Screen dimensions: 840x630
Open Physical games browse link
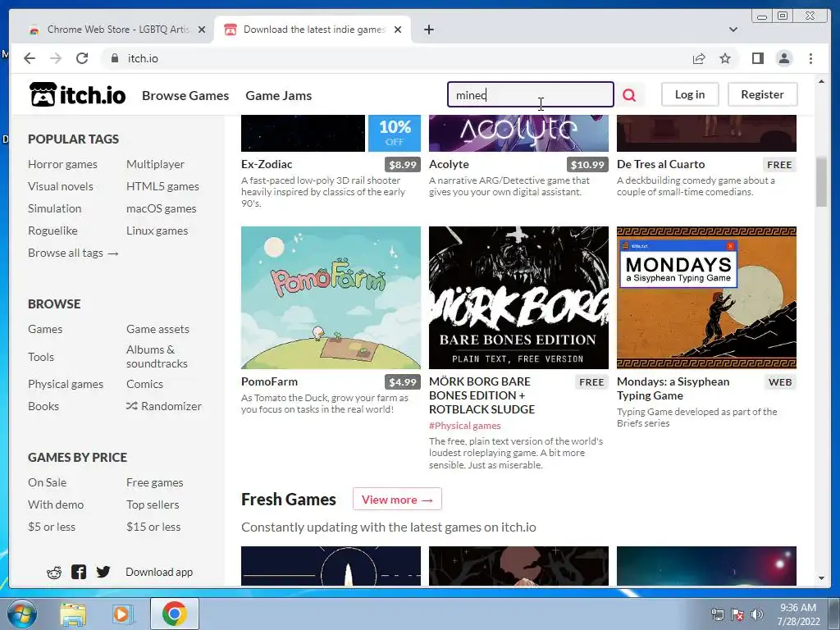66,384
